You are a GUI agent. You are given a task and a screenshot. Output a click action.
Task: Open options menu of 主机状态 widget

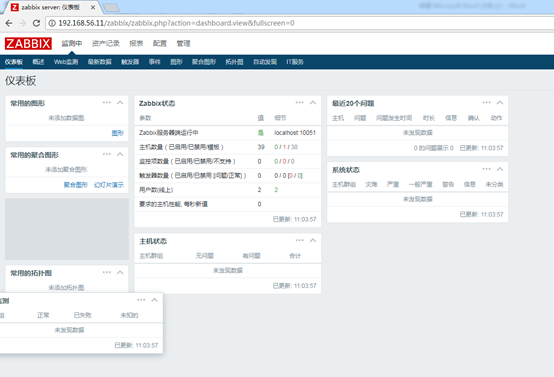point(300,240)
